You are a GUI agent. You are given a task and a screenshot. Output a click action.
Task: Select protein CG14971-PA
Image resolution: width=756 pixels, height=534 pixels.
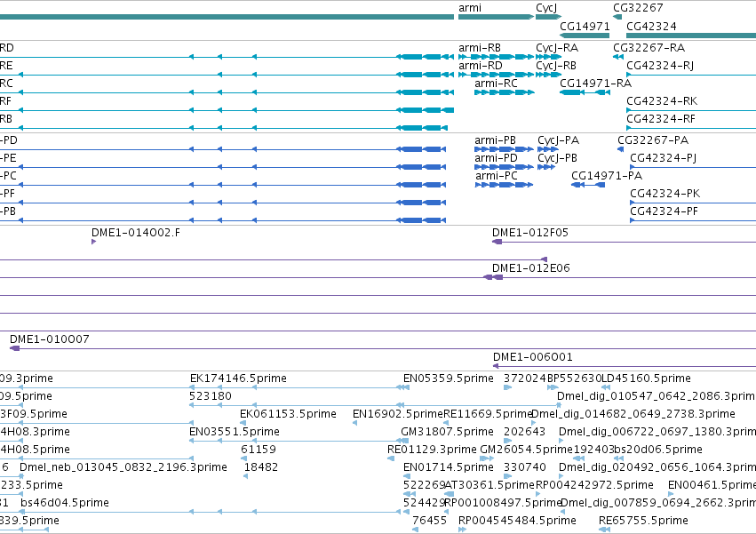607,176
